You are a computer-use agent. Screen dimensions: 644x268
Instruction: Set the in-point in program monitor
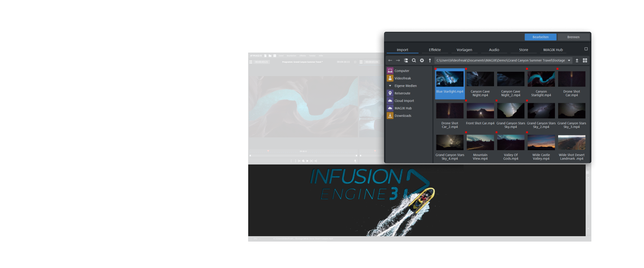[x=291, y=161]
